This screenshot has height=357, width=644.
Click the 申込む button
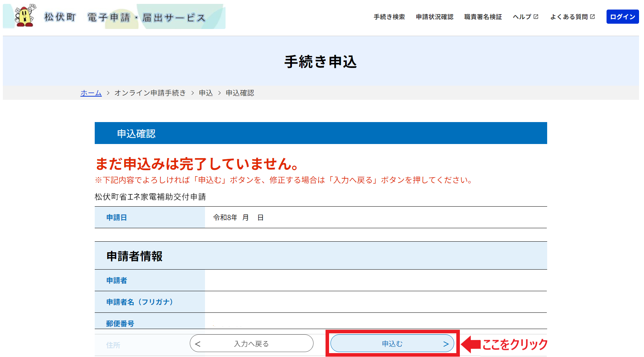pyautogui.click(x=392, y=343)
